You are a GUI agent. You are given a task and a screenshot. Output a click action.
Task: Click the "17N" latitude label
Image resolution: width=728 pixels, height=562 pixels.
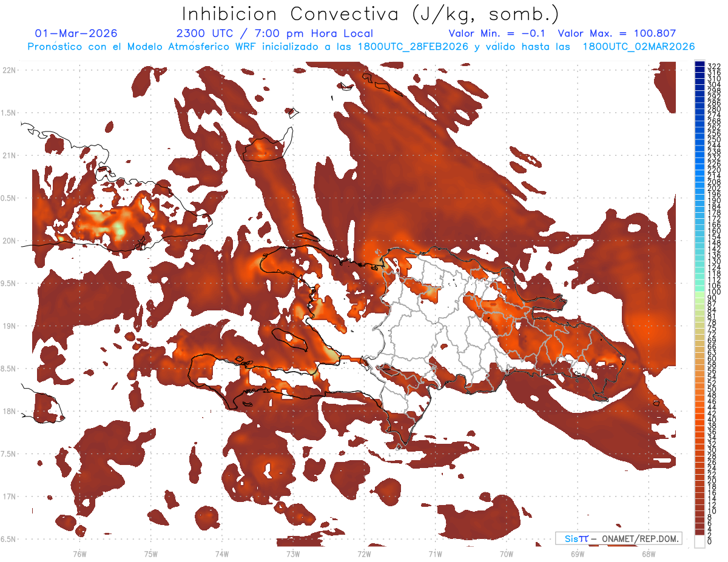click(x=9, y=497)
